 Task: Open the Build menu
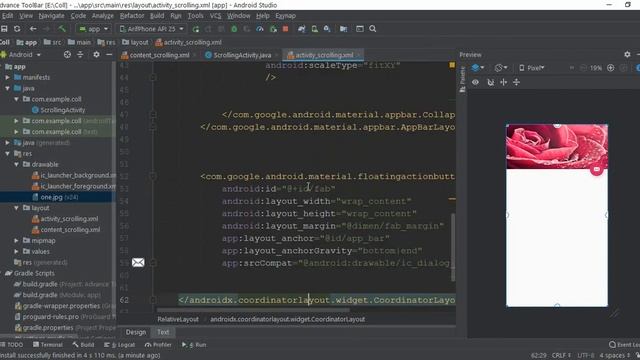pyautogui.click(x=157, y=16)
